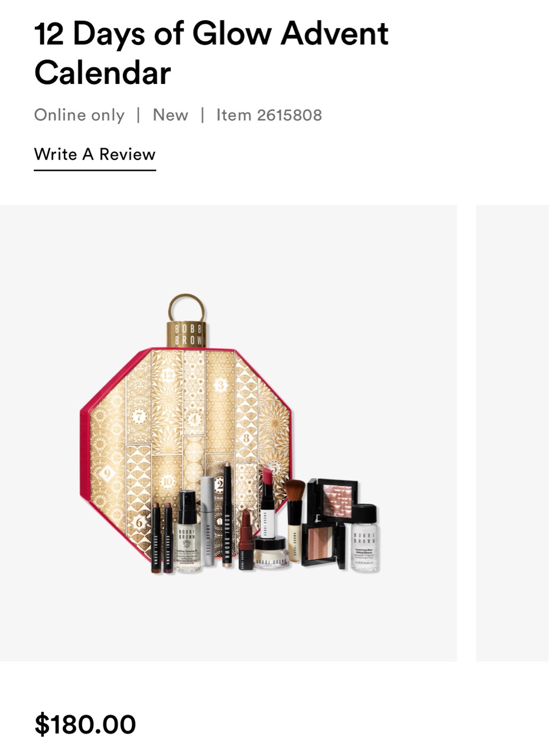Click door number 3 on the calendar
Screen dimensions: 549x756
coord(220,386)
